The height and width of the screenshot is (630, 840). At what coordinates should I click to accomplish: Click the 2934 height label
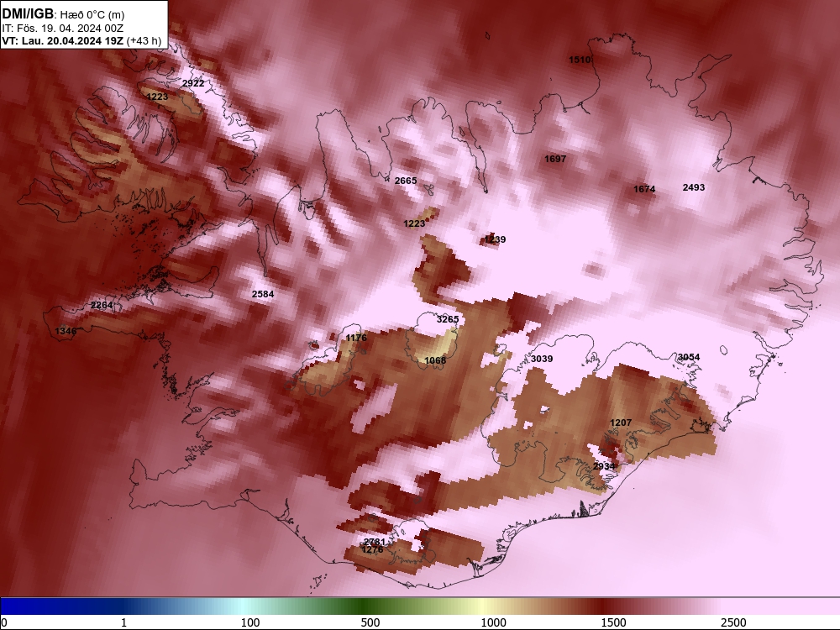(x=604, y=466)
